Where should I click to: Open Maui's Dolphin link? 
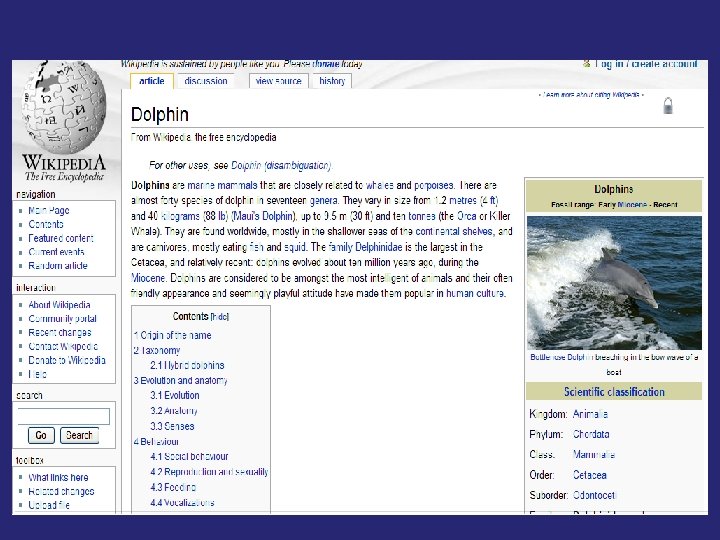(263, 216)
